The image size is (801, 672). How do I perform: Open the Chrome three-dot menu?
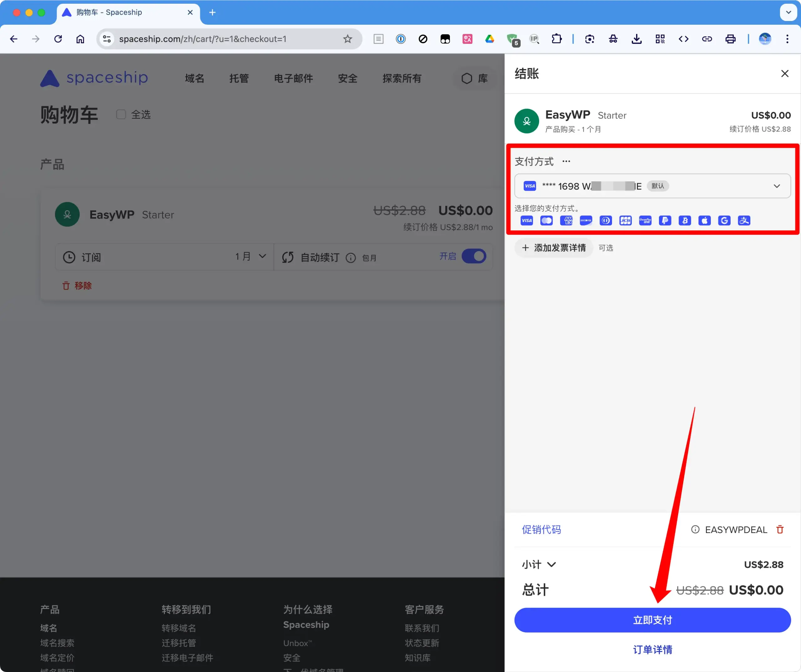click(787, 39)
